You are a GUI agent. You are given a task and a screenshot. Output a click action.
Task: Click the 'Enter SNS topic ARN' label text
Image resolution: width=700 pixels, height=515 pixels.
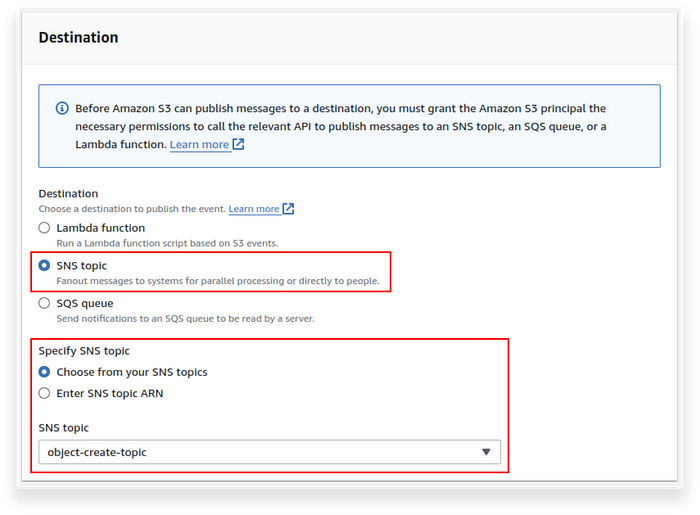click(x=110, y=394)
